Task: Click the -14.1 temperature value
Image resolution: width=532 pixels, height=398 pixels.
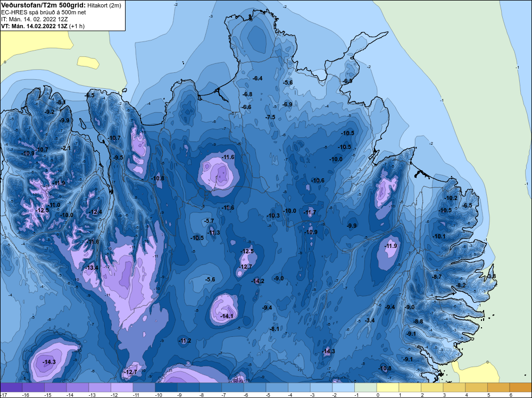Action: click(x=227, y=316)
